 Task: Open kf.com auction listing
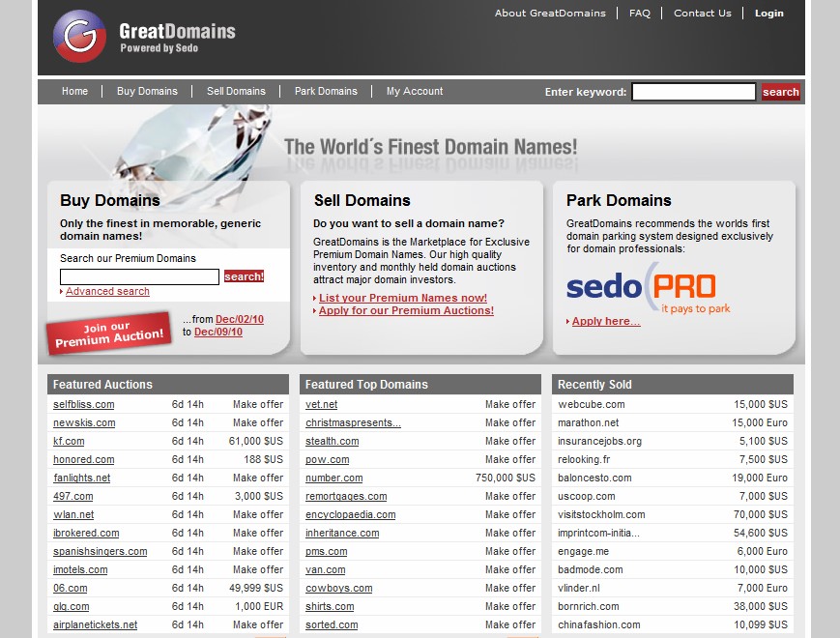69,442
